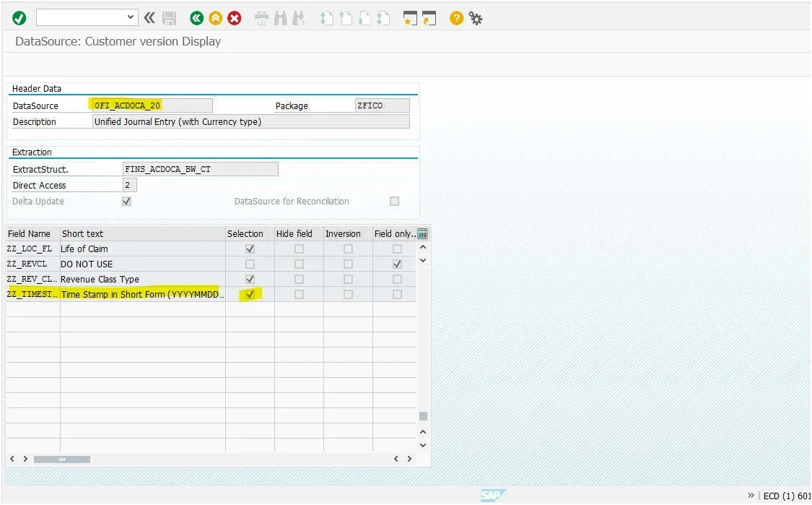
Task: Toggle Field only checkbox for Life of Claim row
Action: 397,249
